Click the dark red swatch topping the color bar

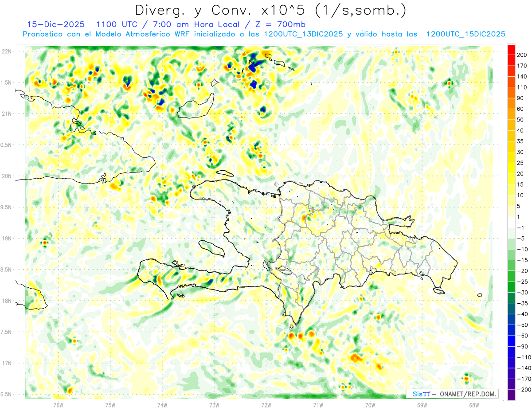click(x=511, y=49)
